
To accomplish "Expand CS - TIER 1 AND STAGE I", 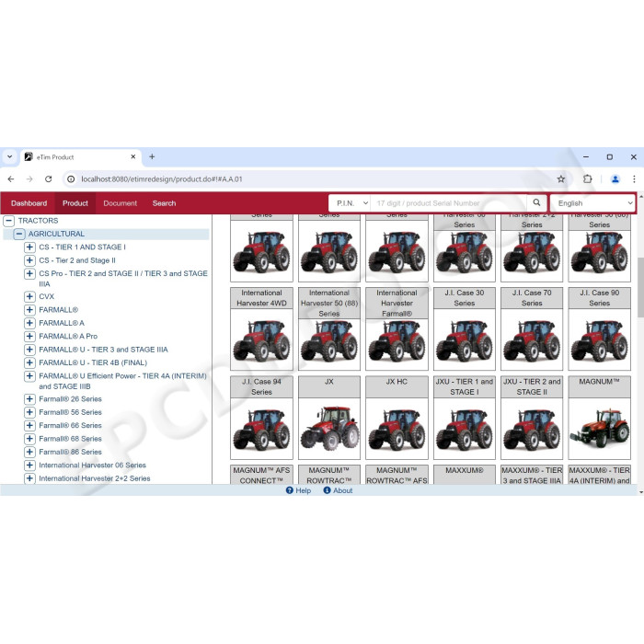I will pyautogui.click(x=29, y=247).
